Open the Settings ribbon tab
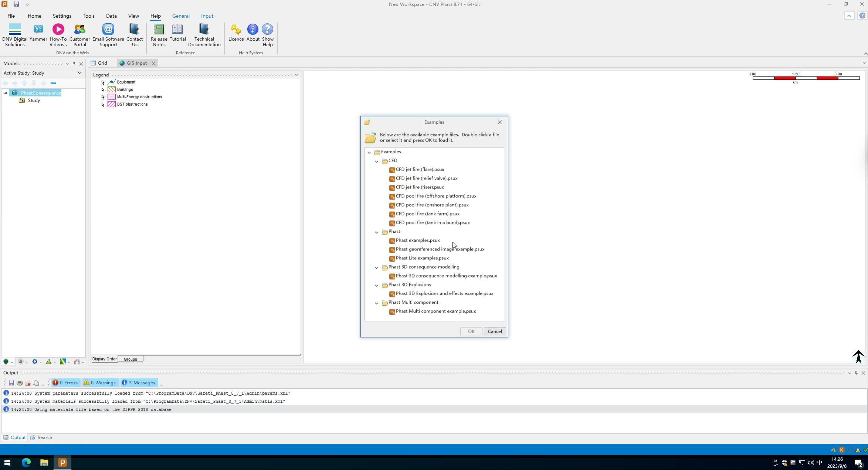Viewport: 868px width, 470px height. (62, 16)
